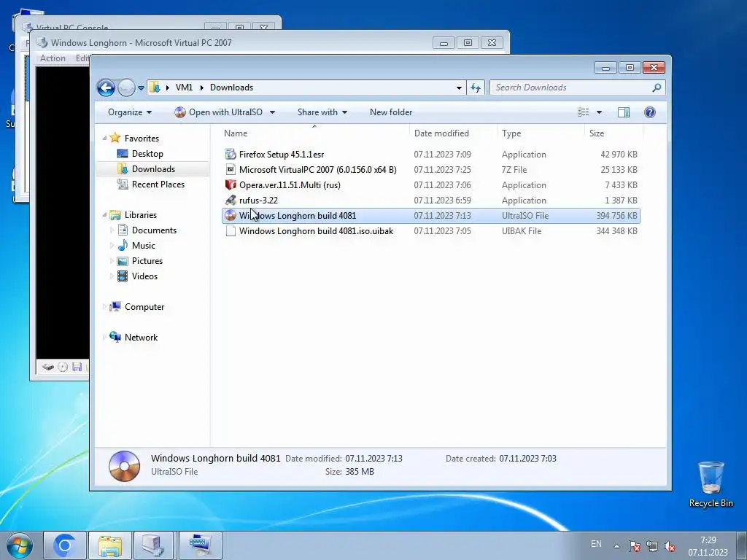Select the Opera.ver.11.51.Multi file icon
Viewport: 747px width, 560px height.
tap(231, 184)
